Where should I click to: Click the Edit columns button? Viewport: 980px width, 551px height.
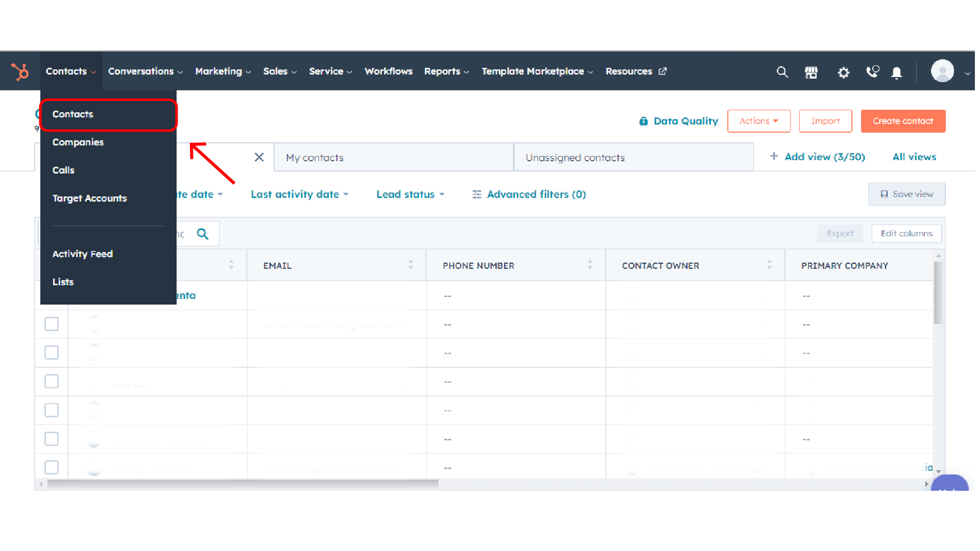click(x=906, y=233)
